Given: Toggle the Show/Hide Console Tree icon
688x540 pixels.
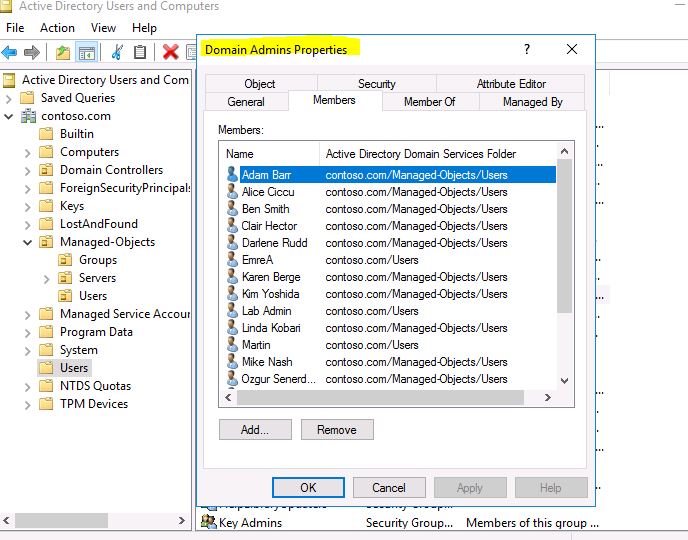Looking at the screenshot, I should pos(86,53).
